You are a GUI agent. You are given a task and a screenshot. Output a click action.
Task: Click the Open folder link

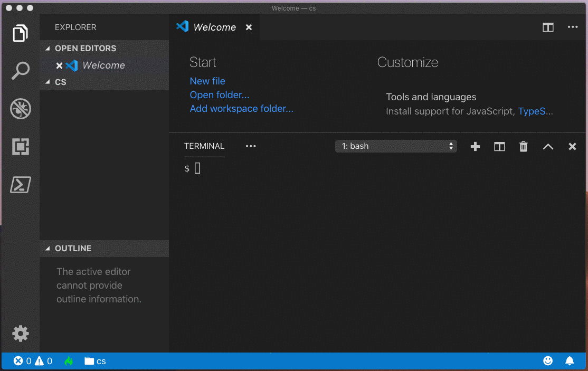click(x=220, y=95)
